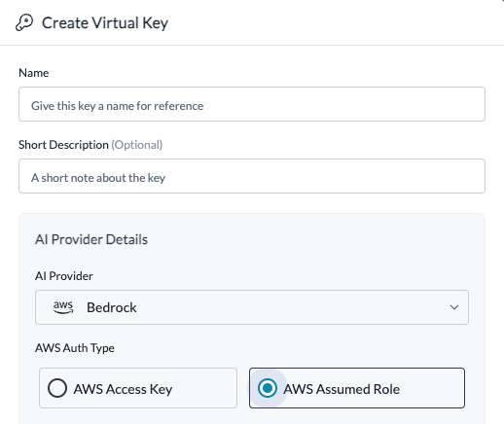The height and width of the screenshot is (424, 504).
Task: Click the 'A short note about the key' placeholder
Action: tap(98, 178)
